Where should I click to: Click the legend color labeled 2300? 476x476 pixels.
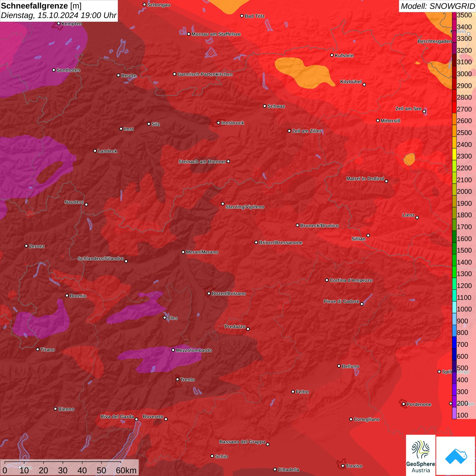pos(454,154)
